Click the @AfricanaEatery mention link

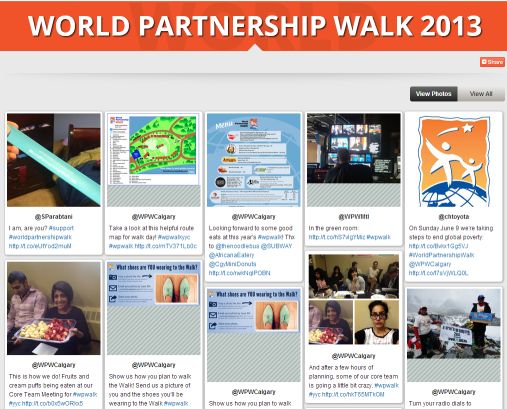pyautogui.click(x=231, y=255)
